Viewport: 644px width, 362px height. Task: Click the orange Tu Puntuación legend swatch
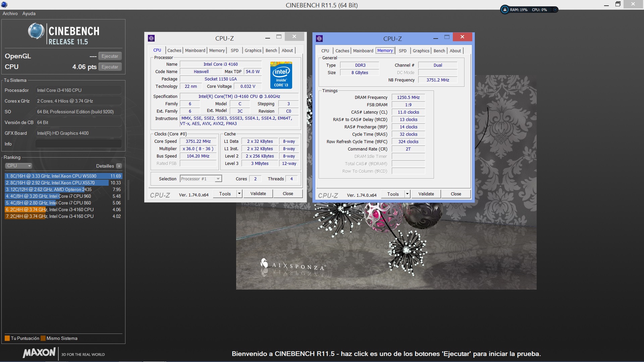pos(7,338)
